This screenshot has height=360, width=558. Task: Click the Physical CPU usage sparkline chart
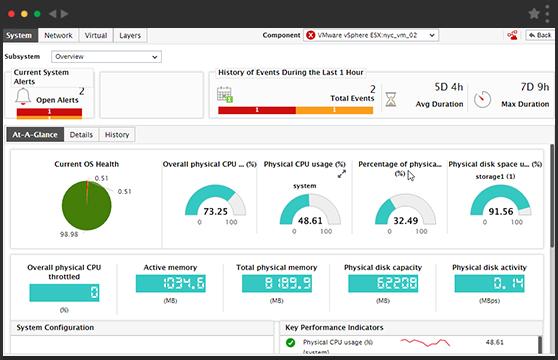pyautogui.click(x=425, y=343)
